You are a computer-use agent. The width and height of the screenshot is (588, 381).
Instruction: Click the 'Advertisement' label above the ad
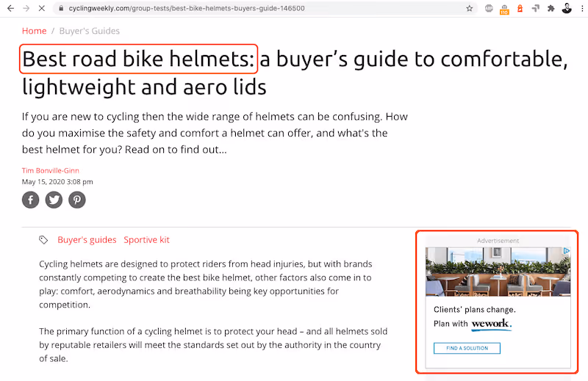pyautogui.click(x=498, y=241)
